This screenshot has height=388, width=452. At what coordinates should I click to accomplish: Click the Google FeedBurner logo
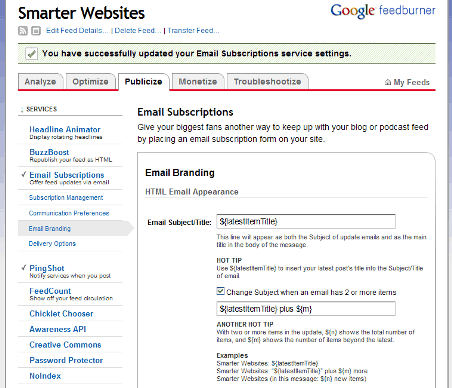pos(383,11)
